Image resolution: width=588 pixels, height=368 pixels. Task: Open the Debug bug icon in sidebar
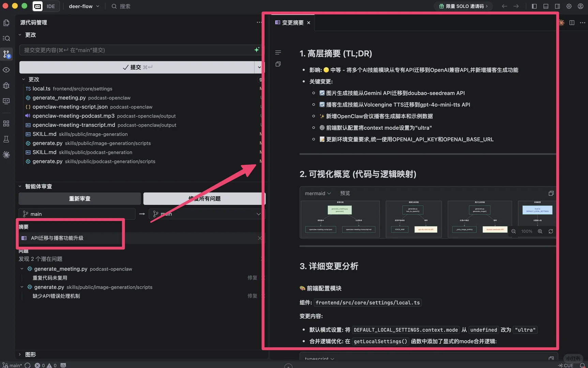click(x=6, y=86)
